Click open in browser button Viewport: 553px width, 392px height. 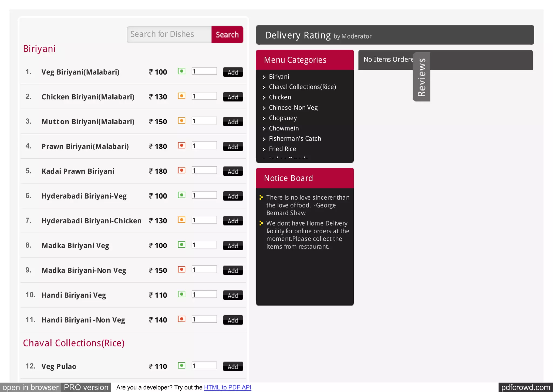[x=31, y=387]
